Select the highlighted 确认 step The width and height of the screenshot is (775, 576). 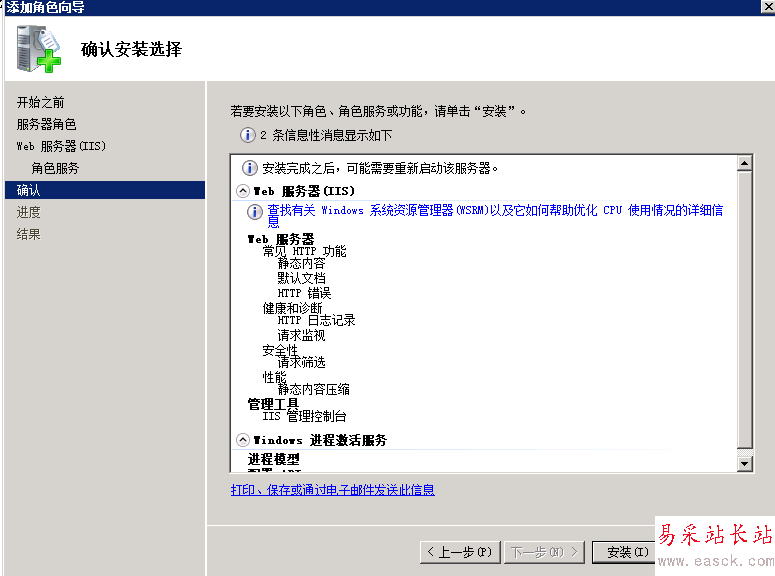tap(105, 190)
